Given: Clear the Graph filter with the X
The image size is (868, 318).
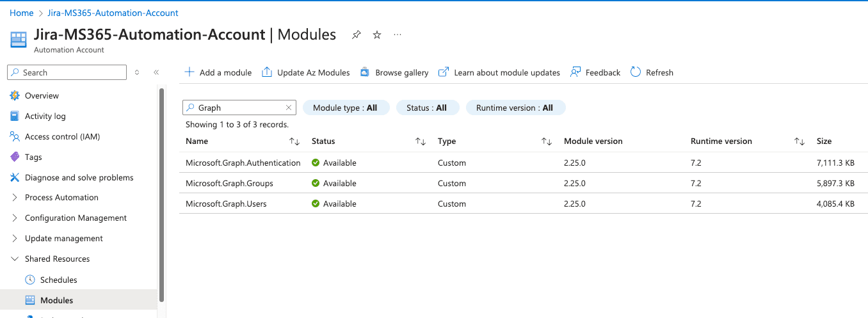Looking at the screenshot, I should pyautogui.click(x=289, y=107).
